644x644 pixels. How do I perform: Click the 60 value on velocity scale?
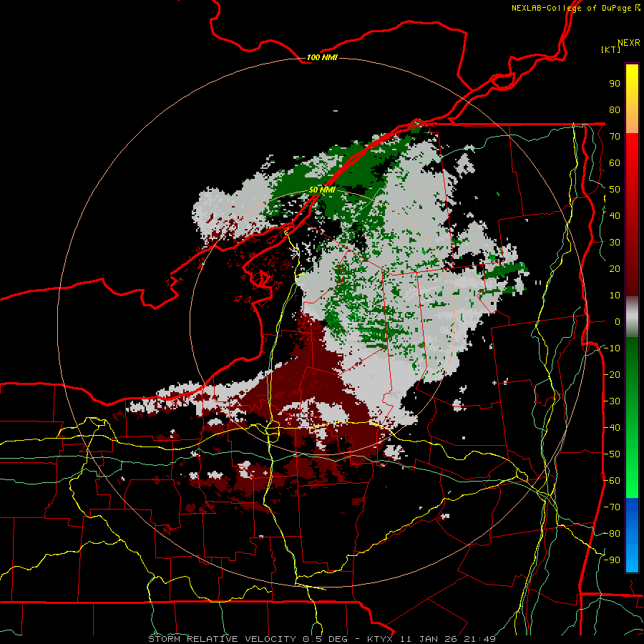tap(615, 162)
